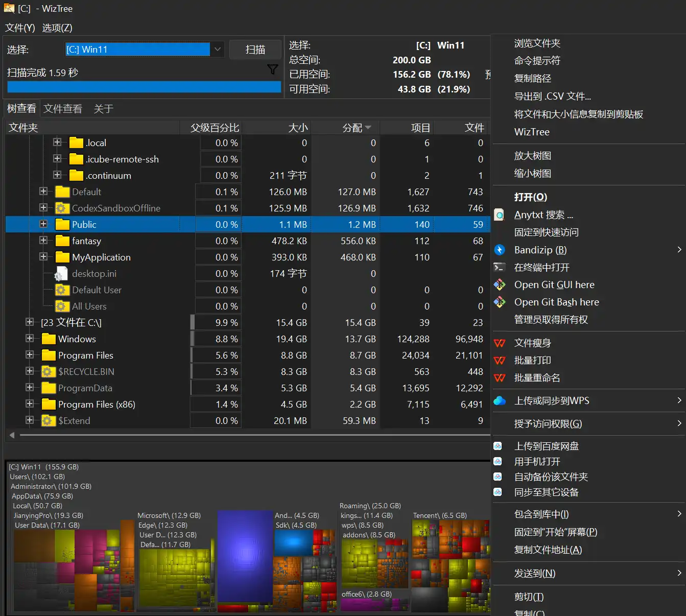
Task: Click the $Extend gear folder icon
Action: pyautogui.click(x=49, y=420)
